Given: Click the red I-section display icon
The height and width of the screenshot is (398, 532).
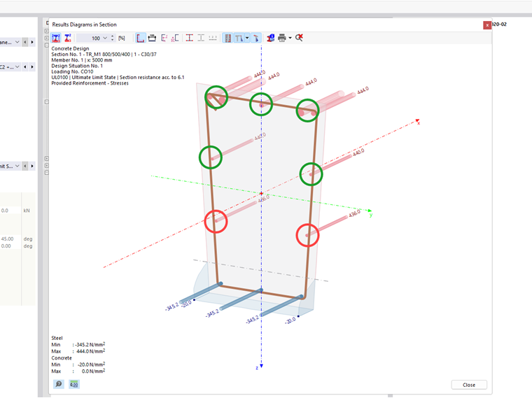Looking at the screenshot, I should (x=190, y=38).
